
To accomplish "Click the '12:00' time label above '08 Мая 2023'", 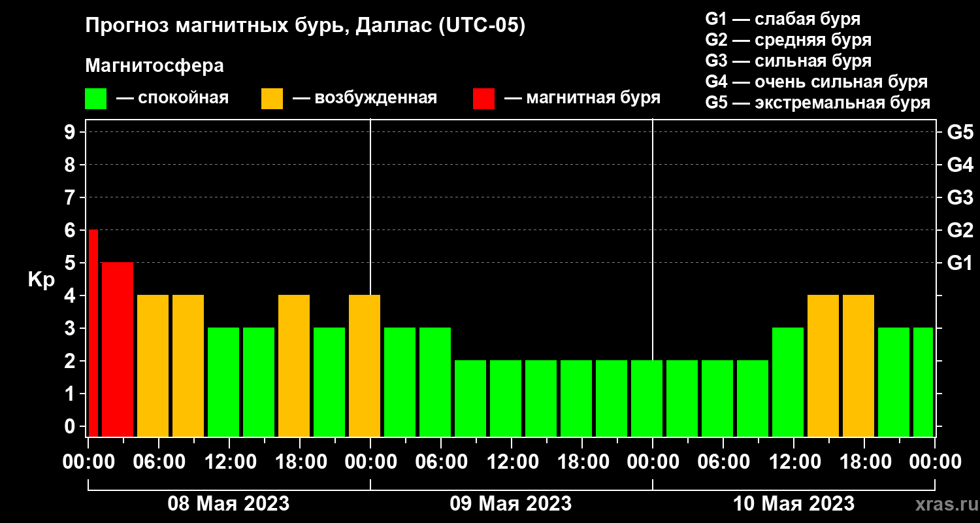I will coord(229,462).
